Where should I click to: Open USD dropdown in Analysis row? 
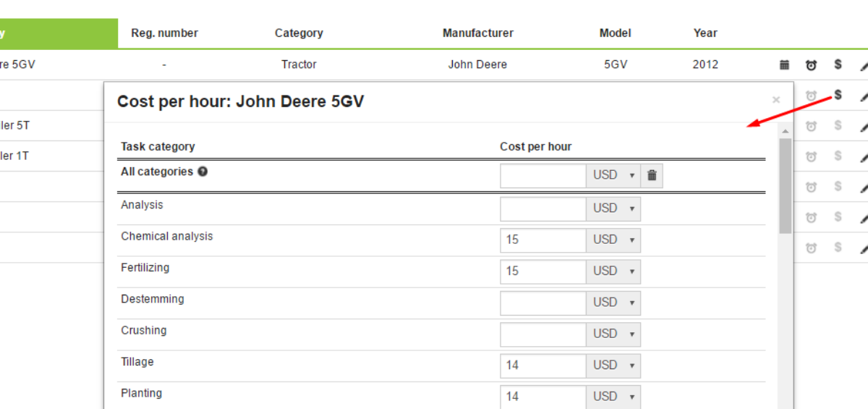click(x=613, y=208)
